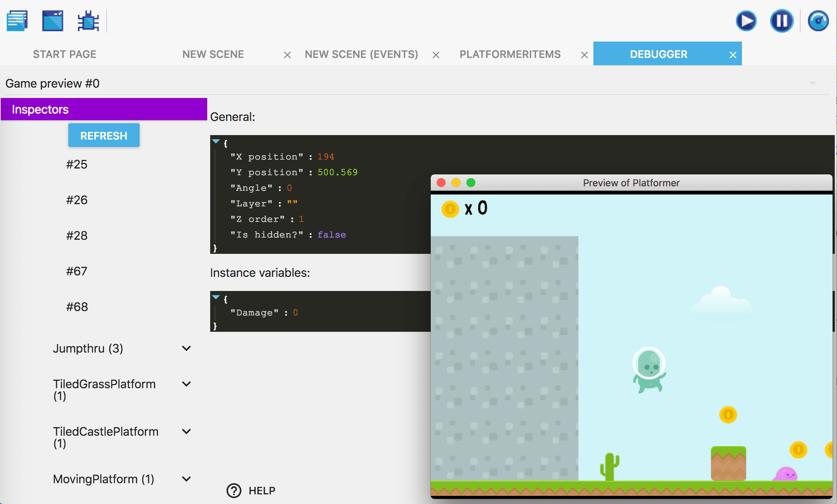The height and width of the screenshot is (504, 837).
Task: Close the PlatformerItems tab
Action: pyautogui.click(x=584, y=55)
